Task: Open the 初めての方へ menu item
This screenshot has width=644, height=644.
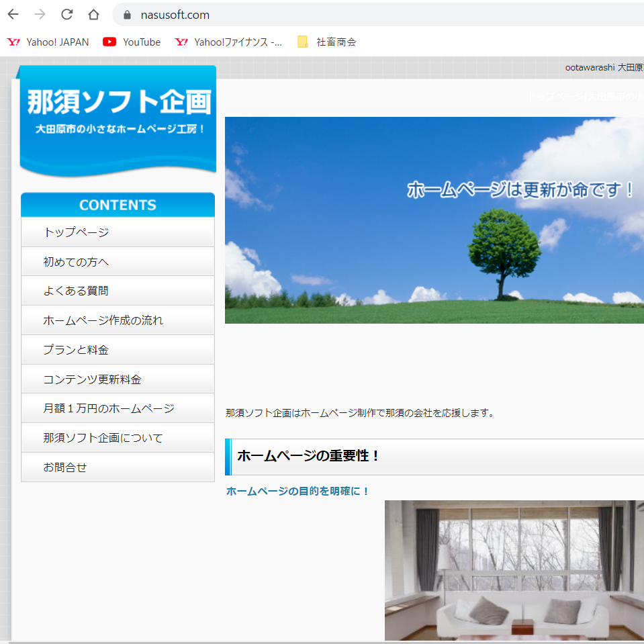Action: point(118,262)
